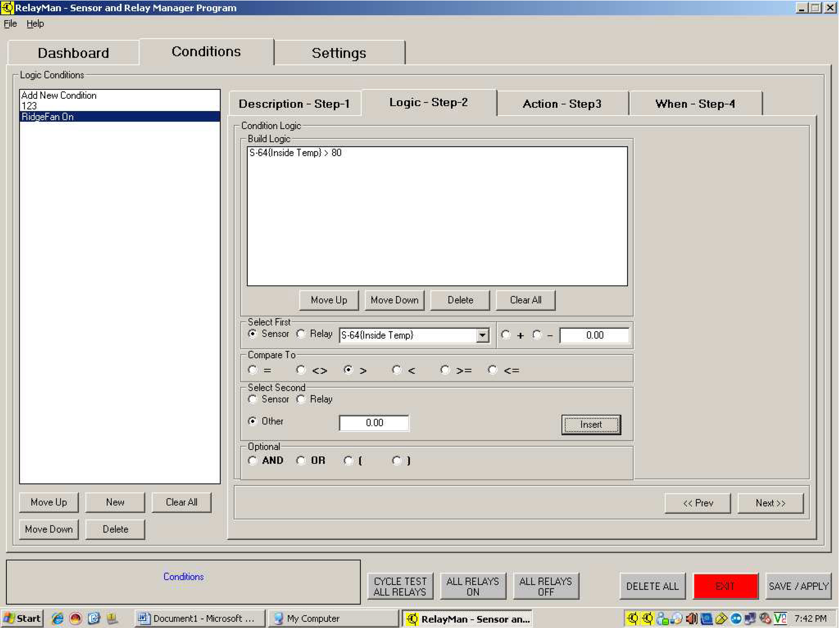Select condition 123 in the list
This screenshot has height=628, width=840.
pos(30,106)
